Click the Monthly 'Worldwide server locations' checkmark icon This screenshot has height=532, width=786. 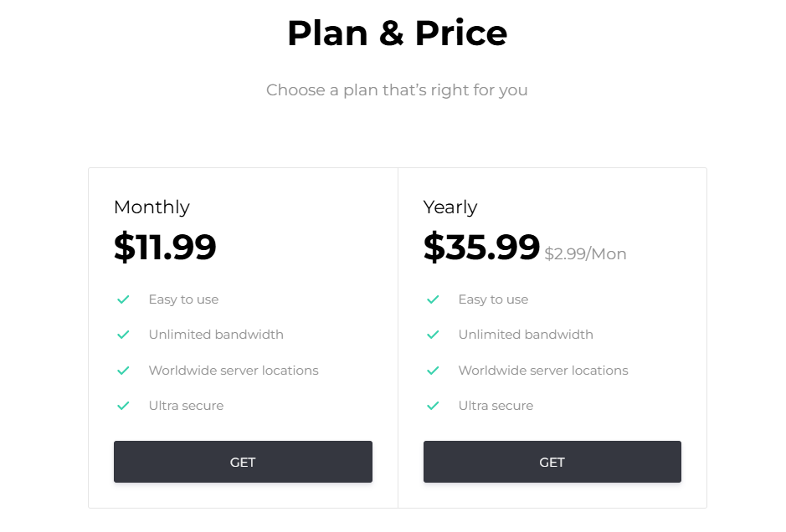(x=123, y=370)
